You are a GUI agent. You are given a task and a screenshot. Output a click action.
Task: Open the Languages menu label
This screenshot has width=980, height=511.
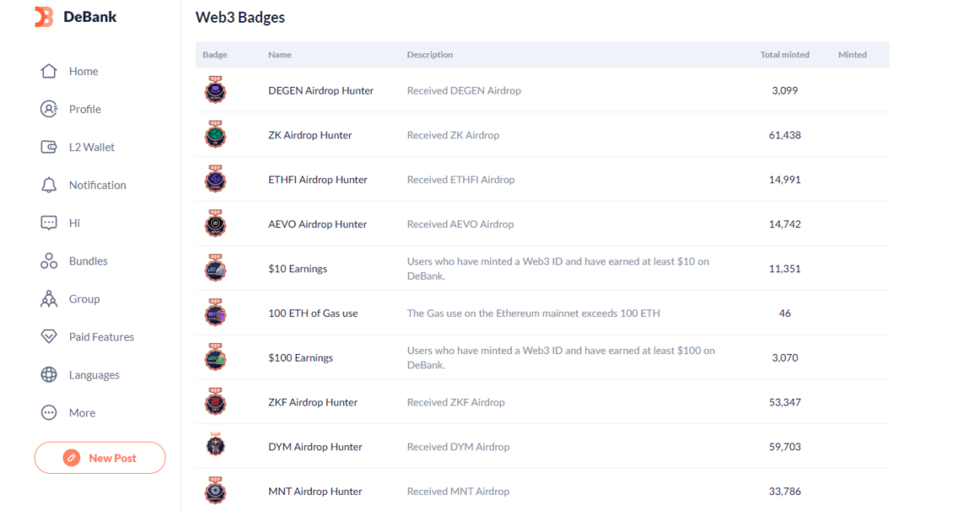tap(94, 375)
